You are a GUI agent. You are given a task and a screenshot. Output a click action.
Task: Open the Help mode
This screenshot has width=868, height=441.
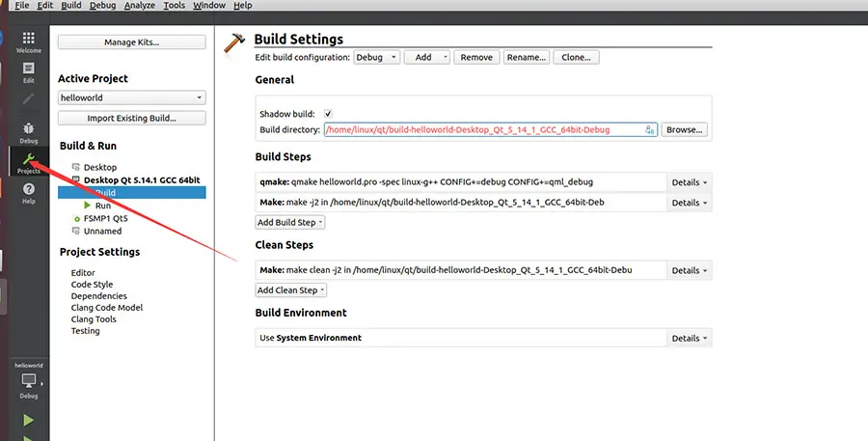[28, 193]
